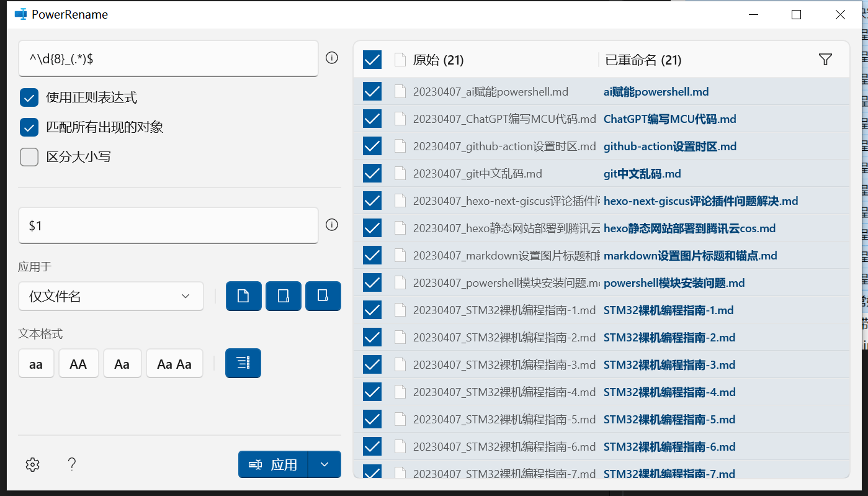Expand the chevron next to 应用 button

pos(324,464)
